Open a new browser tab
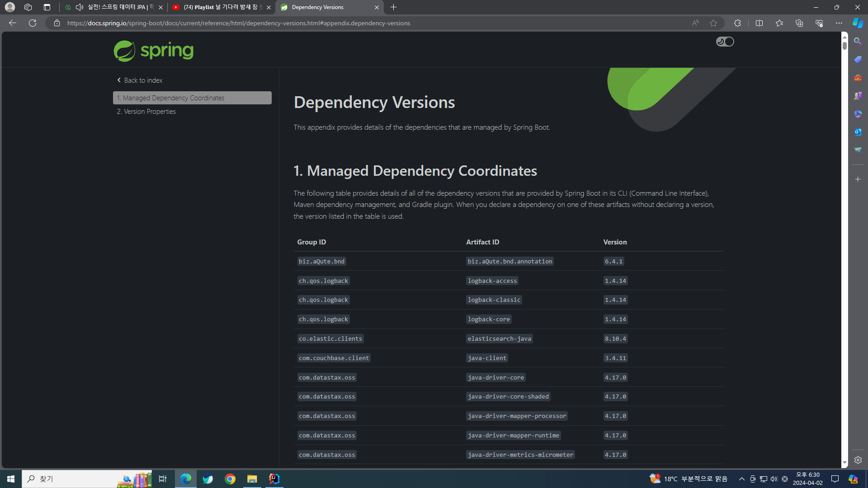868x488 pixels. click(x=393, y=7)
